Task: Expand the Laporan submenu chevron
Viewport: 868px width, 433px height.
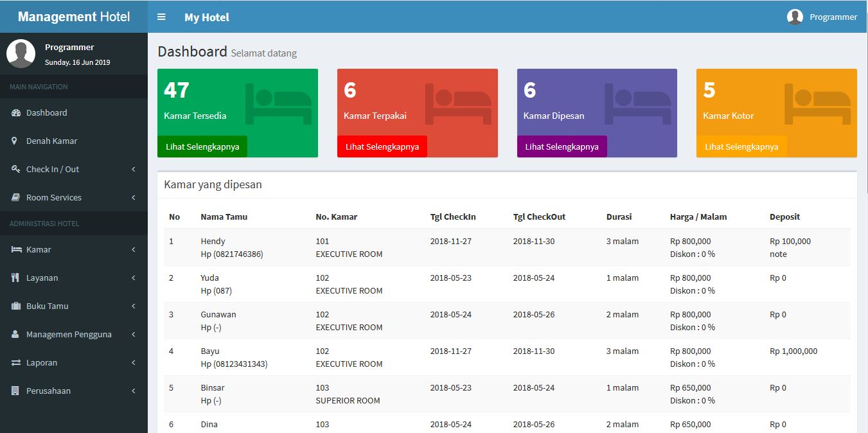Action: tap(134, 363)
